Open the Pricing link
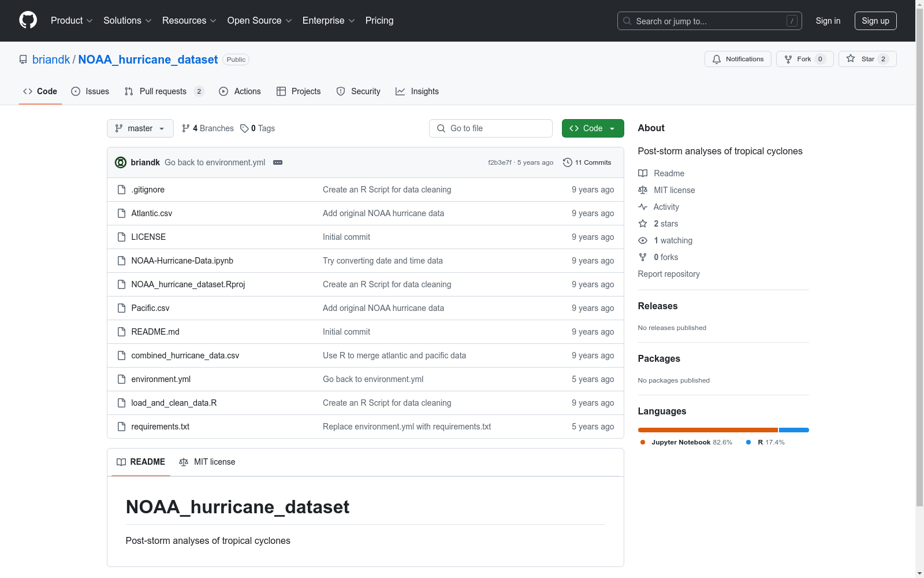This screenshot has height=578, width=924. pos(379,21)
